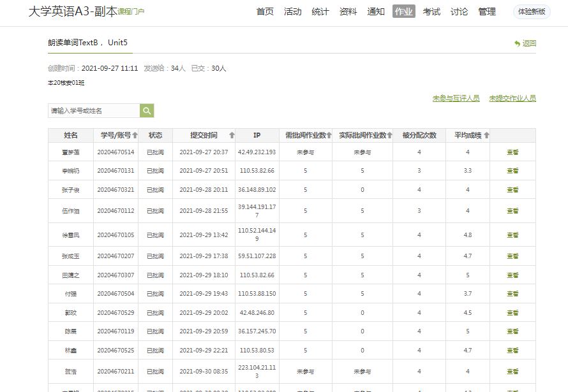Image resolution: width=568 pixels, height=392 pixels.
Task: Select the 作业 nav tab
Action: [403, 11]
